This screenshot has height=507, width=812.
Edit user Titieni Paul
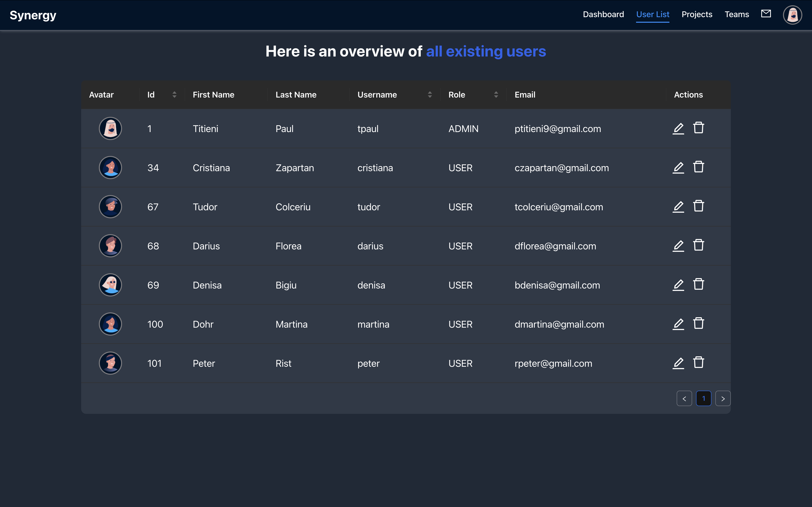tap(678, 128)
